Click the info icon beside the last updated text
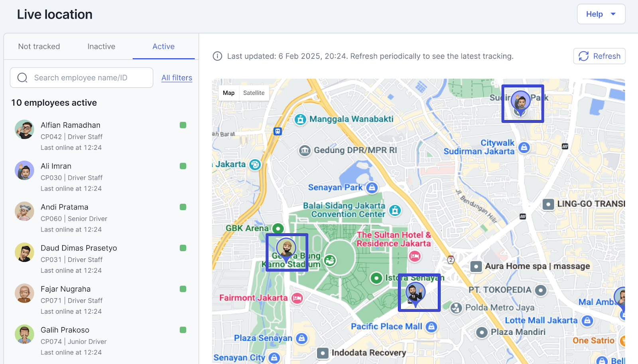638x364 pixels. 217,56
